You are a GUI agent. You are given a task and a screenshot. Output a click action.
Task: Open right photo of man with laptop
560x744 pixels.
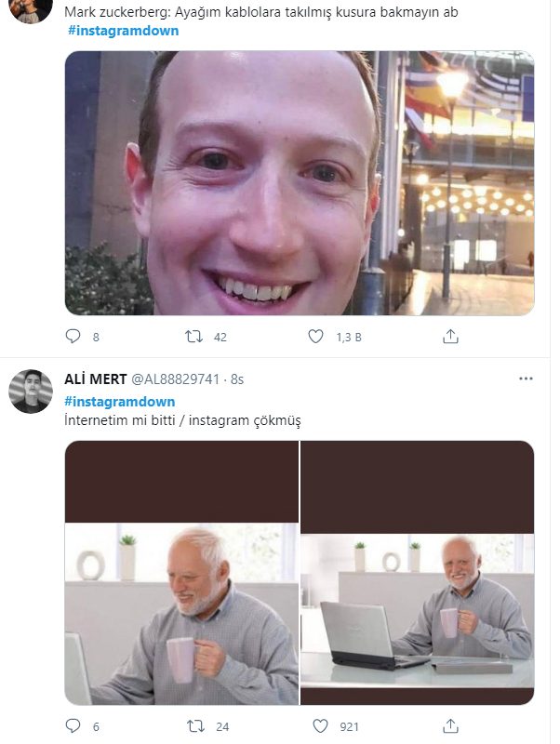[418, 572]
